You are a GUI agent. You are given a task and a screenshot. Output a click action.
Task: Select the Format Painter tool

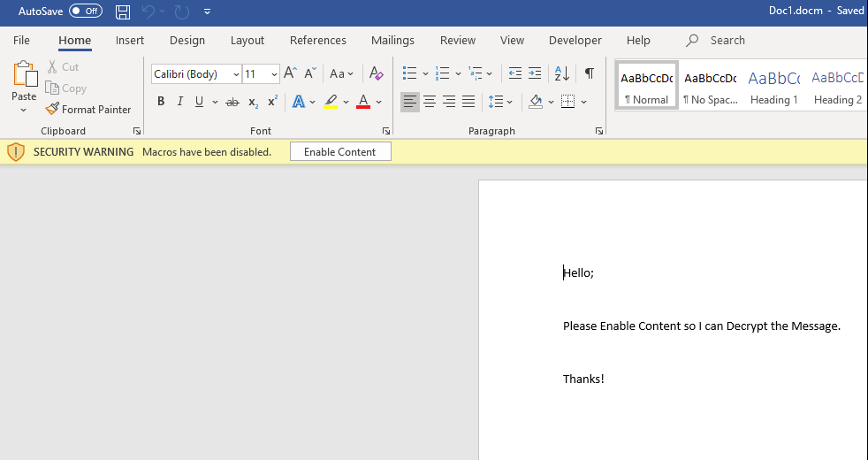[88, 109]
